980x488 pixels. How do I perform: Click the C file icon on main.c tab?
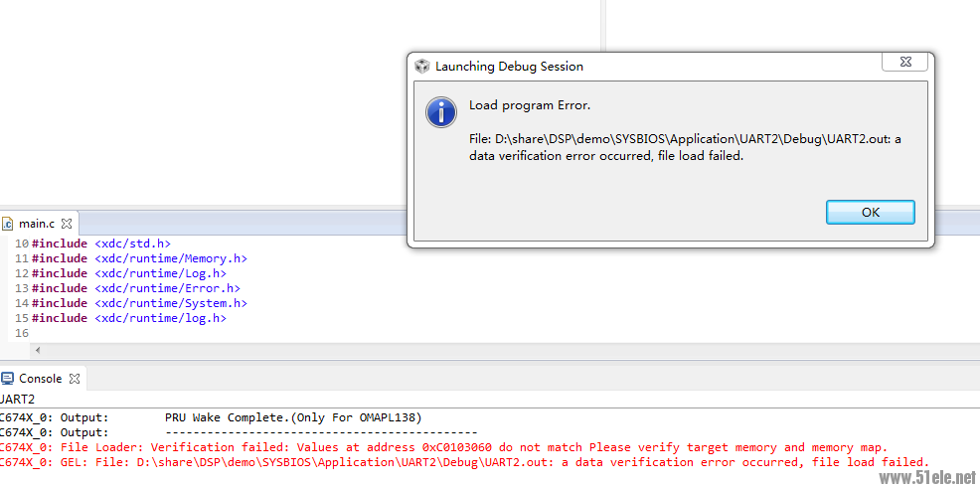(8, 224)
